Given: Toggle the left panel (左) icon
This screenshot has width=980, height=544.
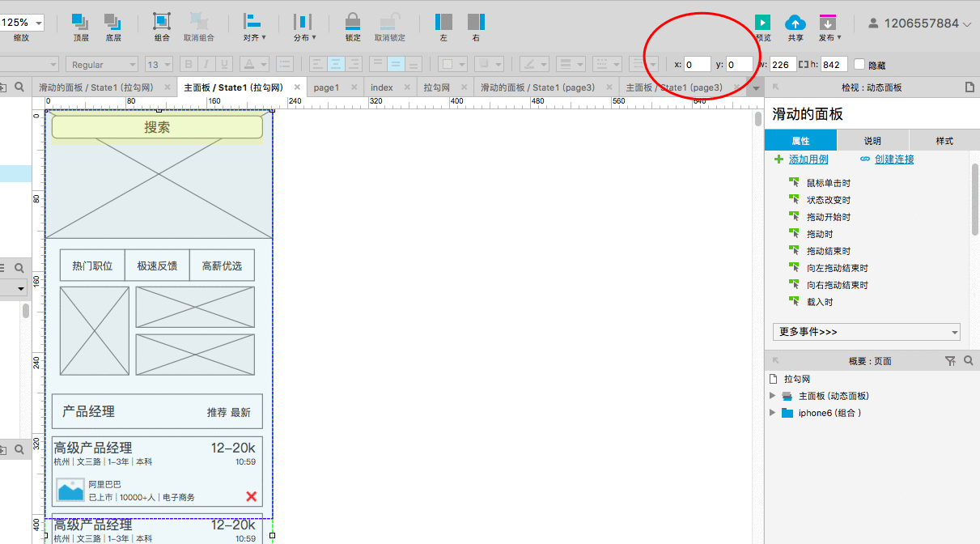Looking at the screenshot, I should pos(443,22).
